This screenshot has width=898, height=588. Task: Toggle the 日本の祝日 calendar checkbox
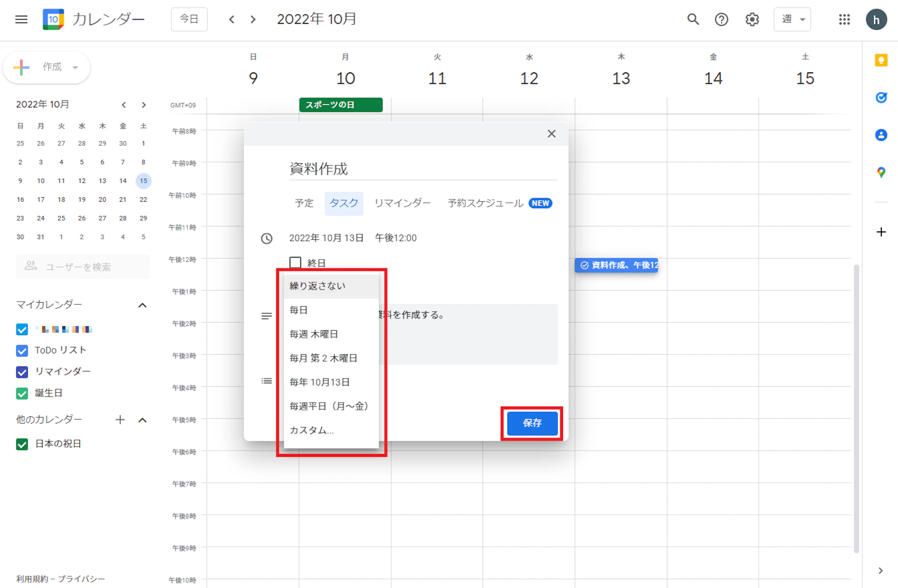[x=22, y=444]
